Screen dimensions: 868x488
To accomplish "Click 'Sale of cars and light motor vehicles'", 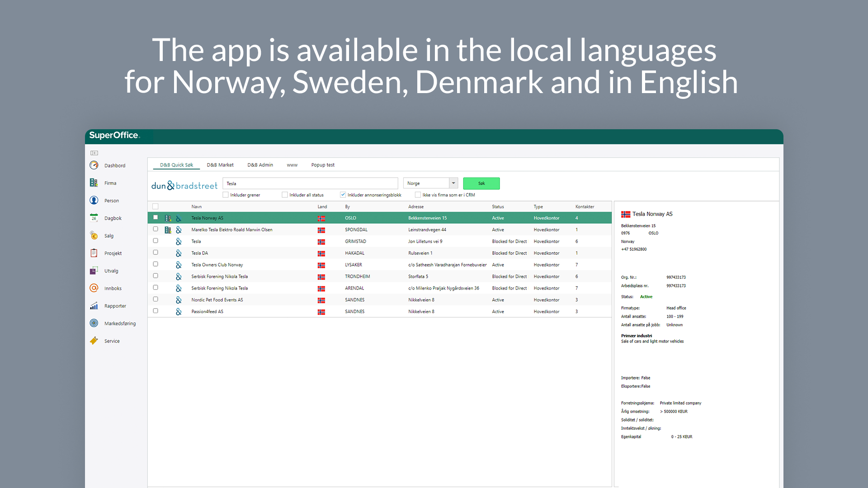I will [x=652, y=342].
